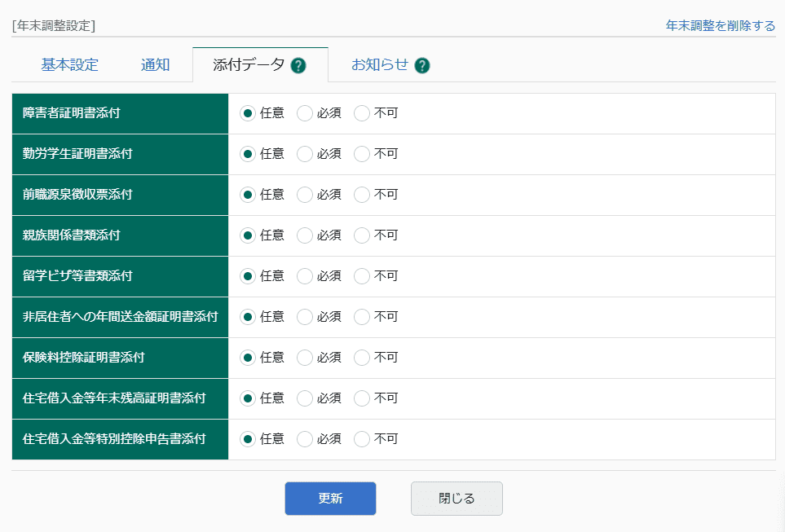
Task: Click the 留学ビザ等書類添付 row label
Action: click(x=77, y=275)
